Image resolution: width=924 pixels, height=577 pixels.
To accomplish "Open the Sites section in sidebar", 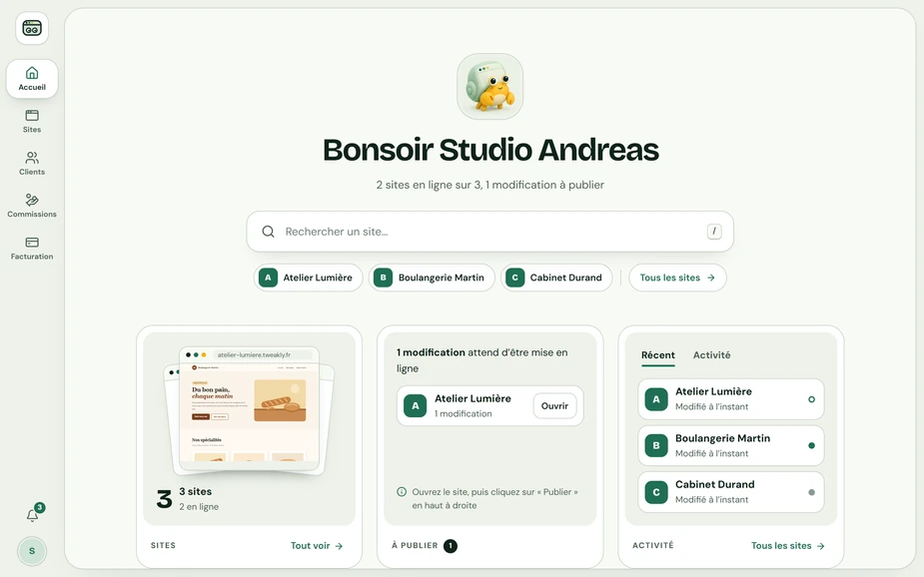I will pos(32,121).
